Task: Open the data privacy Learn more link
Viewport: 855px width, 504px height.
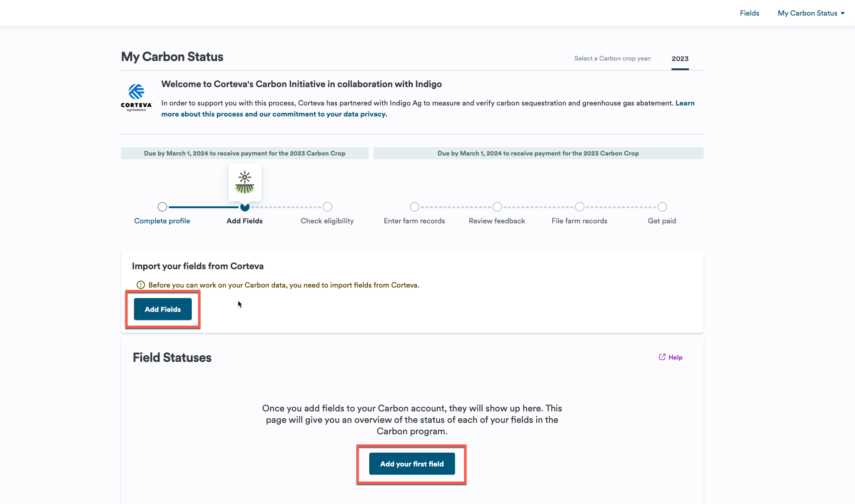Action: click(274, 114)
